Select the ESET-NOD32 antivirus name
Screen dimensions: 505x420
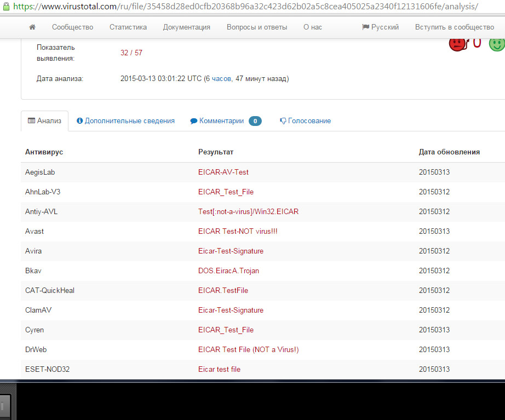point(47,370)
